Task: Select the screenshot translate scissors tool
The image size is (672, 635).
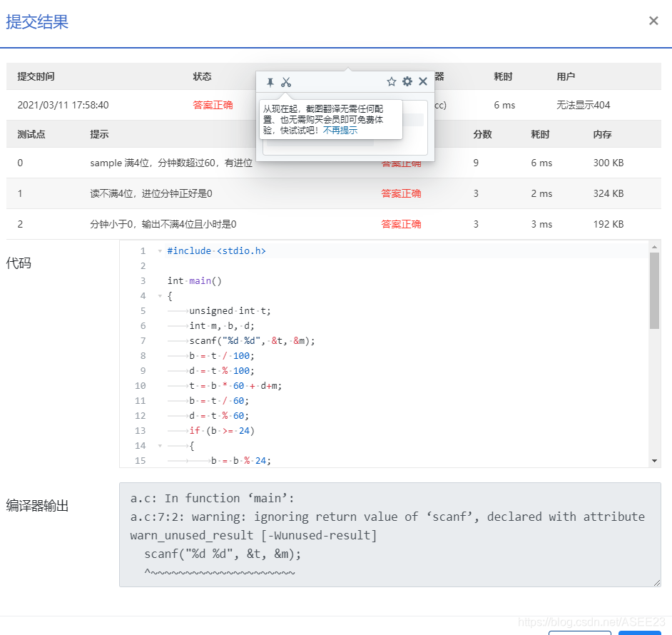Action: [286, 81]
